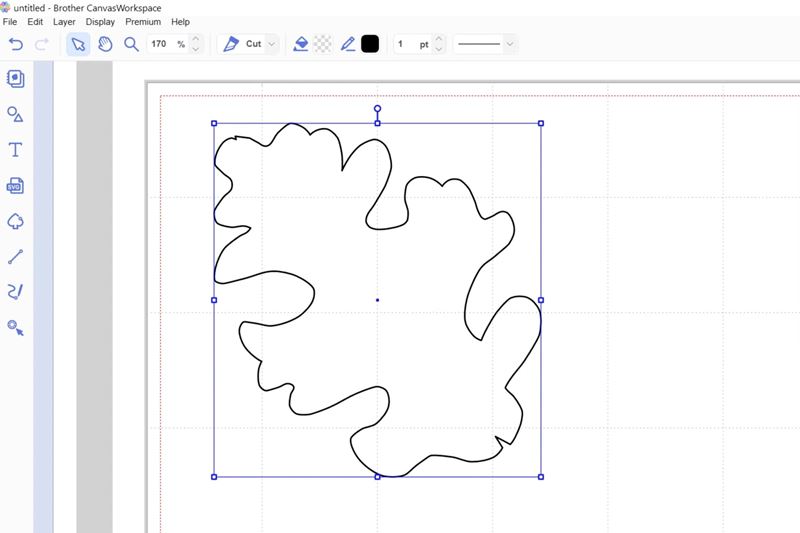Select the Zoom magnifier tool
Screen dimensions: 800x533
tap(131, 44)
